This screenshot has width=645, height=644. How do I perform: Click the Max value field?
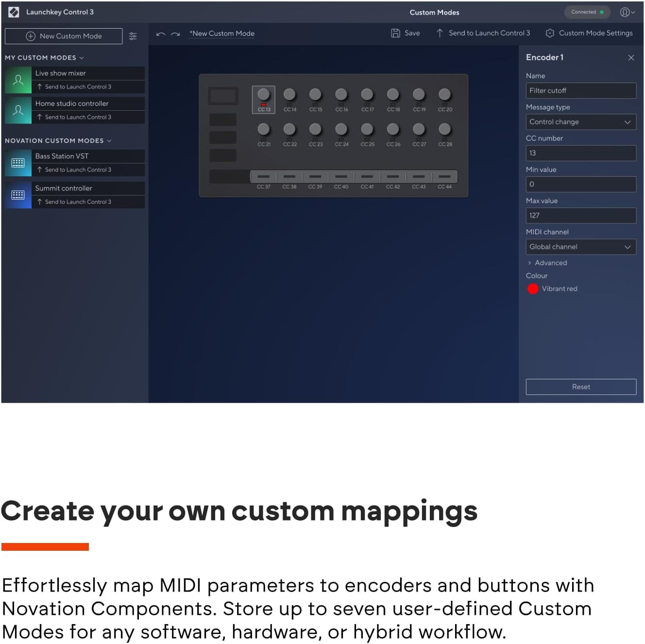581,216
